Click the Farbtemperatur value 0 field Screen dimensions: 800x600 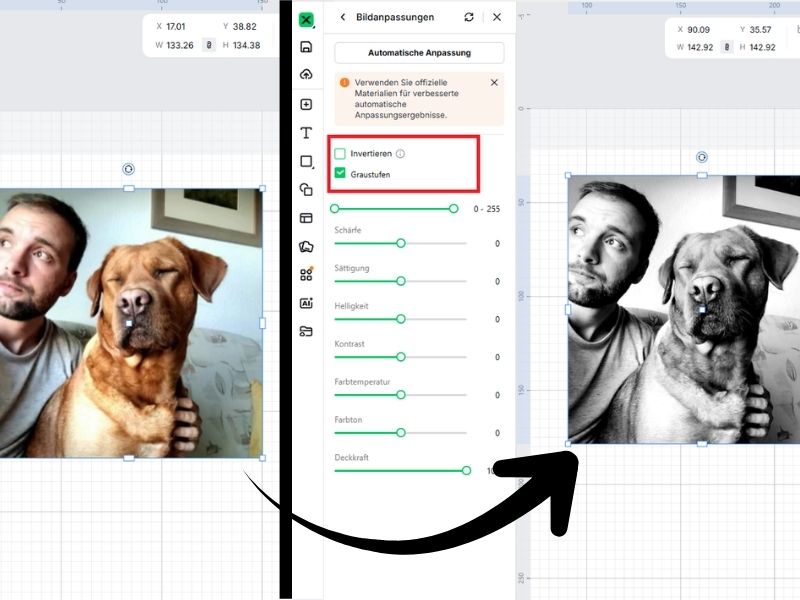(497, 395)
